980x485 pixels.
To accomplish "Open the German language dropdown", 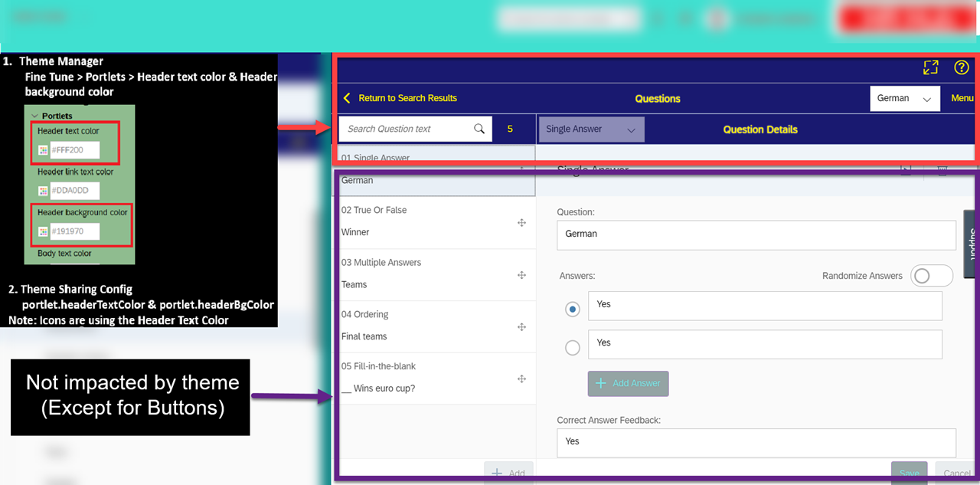I will [905, 99].
